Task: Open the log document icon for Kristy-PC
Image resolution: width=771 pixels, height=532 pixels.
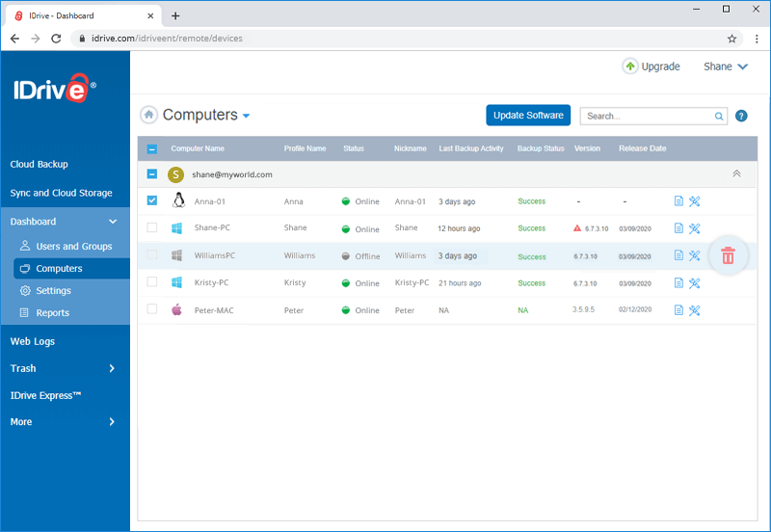Action: tap(678, 282)
